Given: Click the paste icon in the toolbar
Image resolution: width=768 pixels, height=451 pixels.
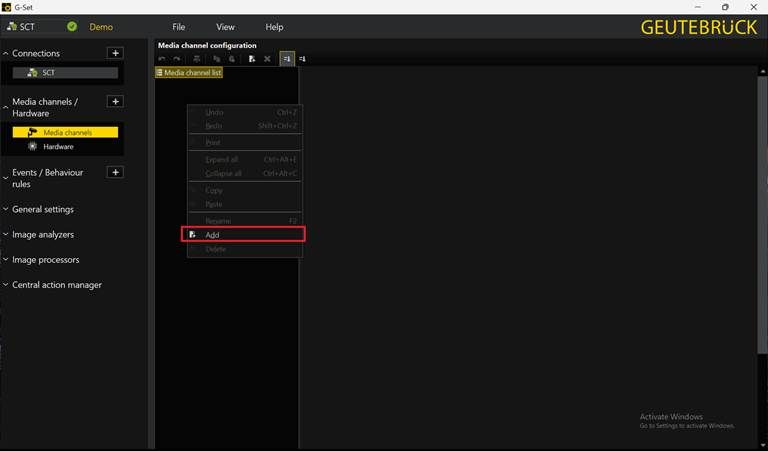Looking at the screenshot, I should click(232, 59).
